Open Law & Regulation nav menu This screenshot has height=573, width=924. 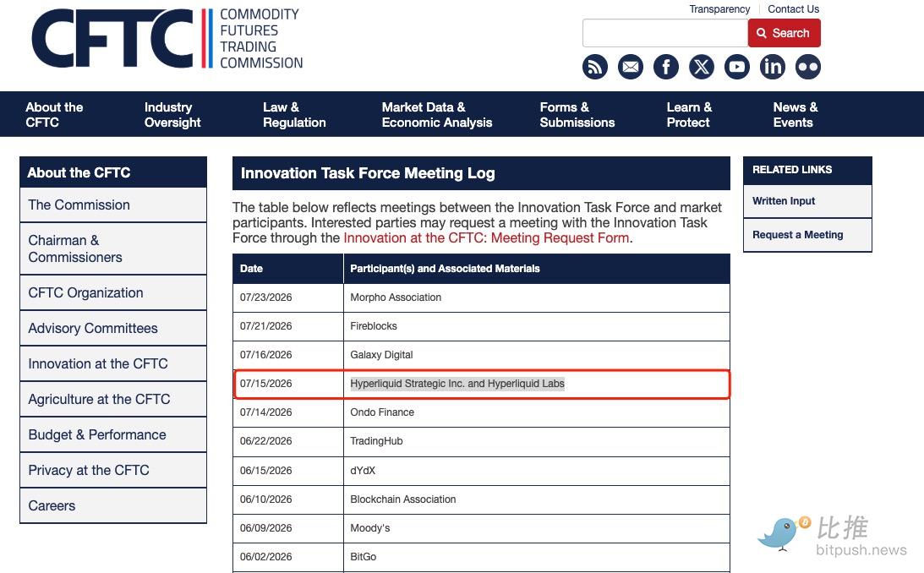tap(294, 115)
